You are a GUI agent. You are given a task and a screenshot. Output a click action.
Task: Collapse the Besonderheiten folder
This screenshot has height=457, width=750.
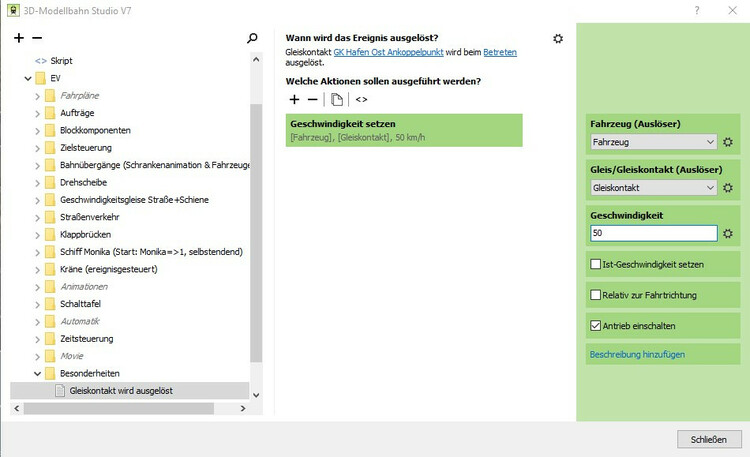[x=37, y=374]
